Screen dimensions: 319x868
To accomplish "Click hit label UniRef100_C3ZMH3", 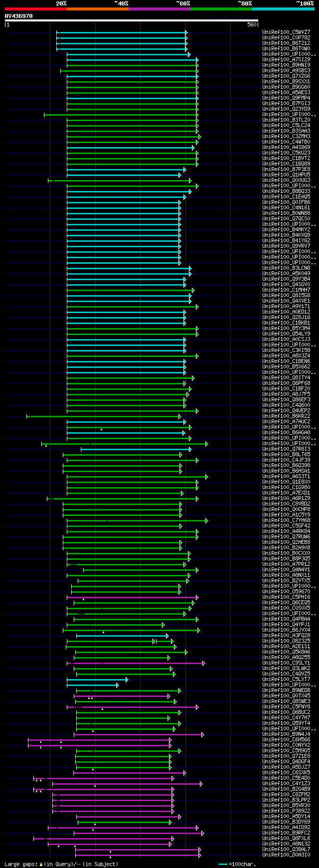I will point(286,136).
